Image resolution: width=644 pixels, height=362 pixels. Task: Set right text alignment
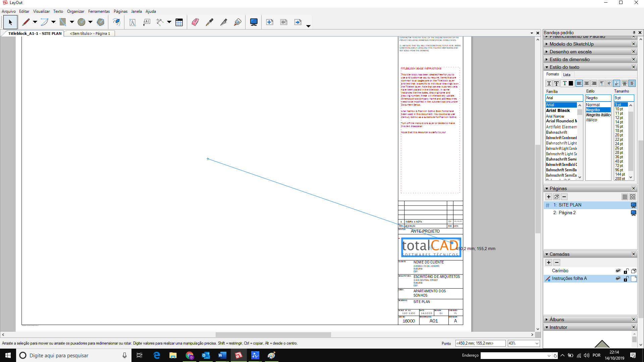594,83
